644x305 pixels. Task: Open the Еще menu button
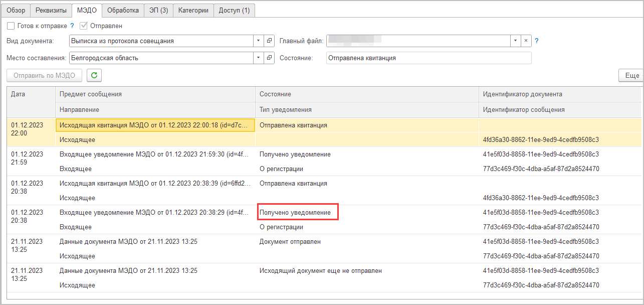pos(631,76)
